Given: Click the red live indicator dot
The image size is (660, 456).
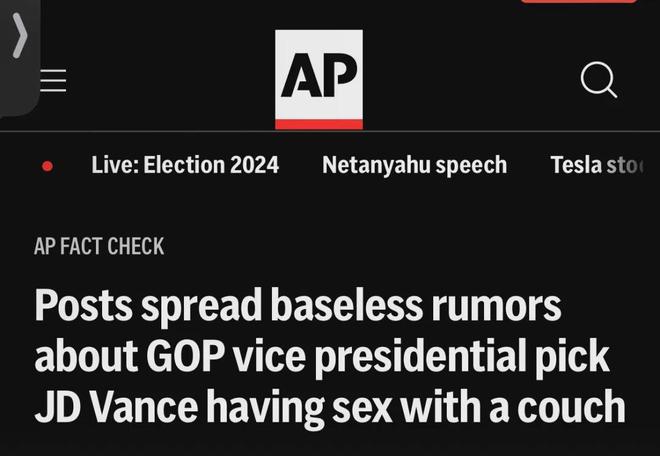Looking at the screenshot, I should pos(48,166).
